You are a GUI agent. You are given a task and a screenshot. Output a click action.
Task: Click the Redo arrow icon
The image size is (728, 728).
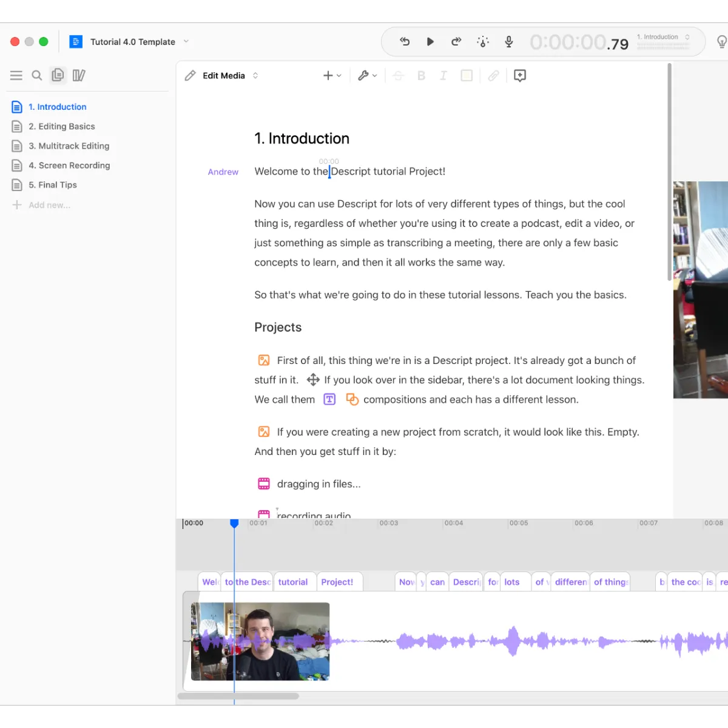pos(456,42)
